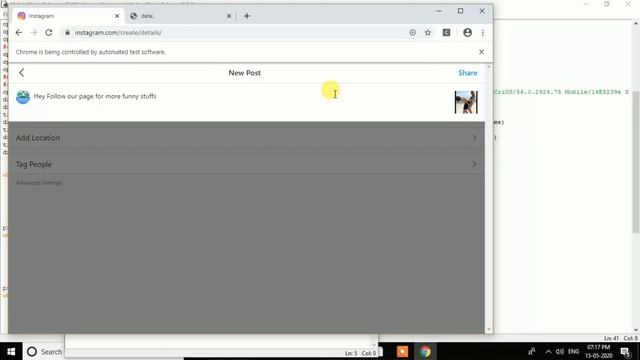This screenshot has height=360, width=640.
Task: Open a new browser tab
Action: click(x=247, y=16)
